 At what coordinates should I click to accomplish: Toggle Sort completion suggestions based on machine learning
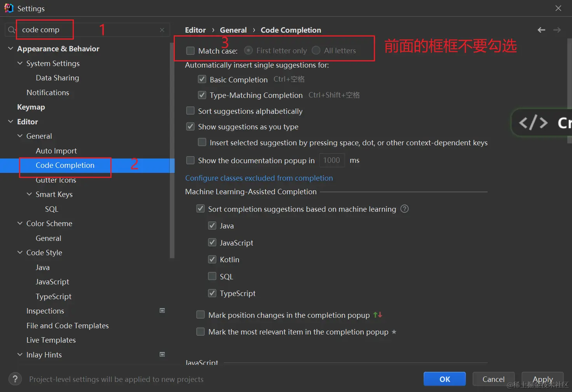pos(201,209)
